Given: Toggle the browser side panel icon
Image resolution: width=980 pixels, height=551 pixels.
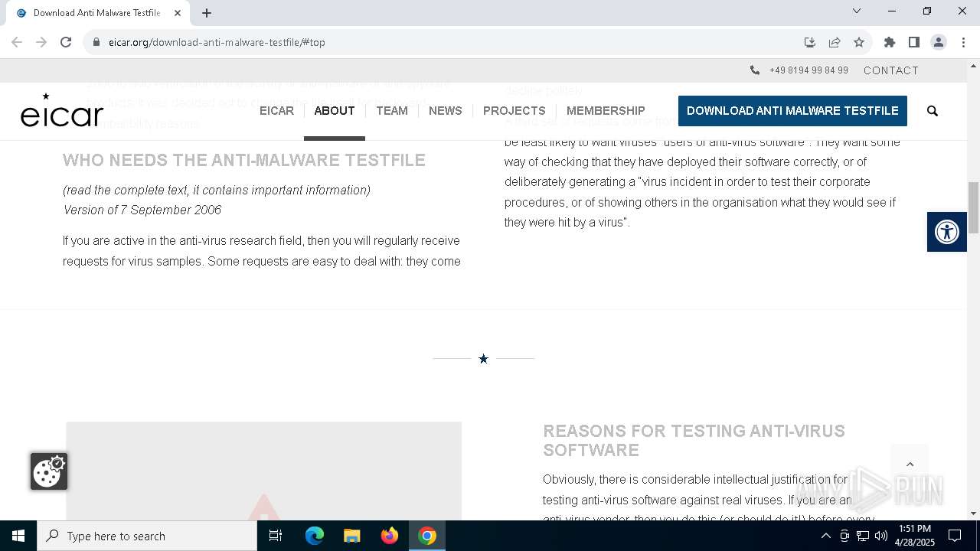Looking at the screenshot, I should (913, 42).
